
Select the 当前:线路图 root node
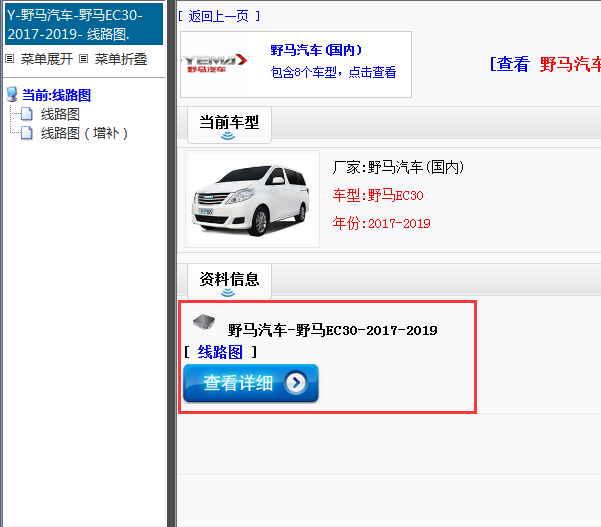[56, 95]
